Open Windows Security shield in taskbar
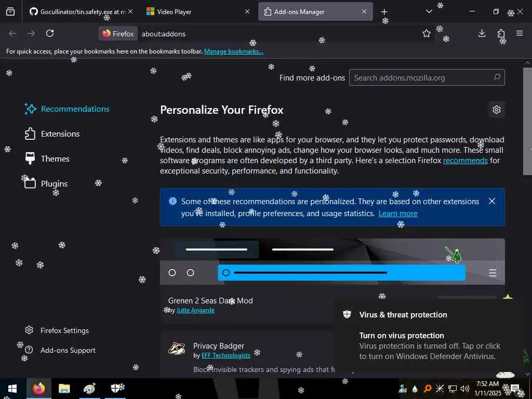532x399 pixels. pyautogui.click(x=116, y=389)
